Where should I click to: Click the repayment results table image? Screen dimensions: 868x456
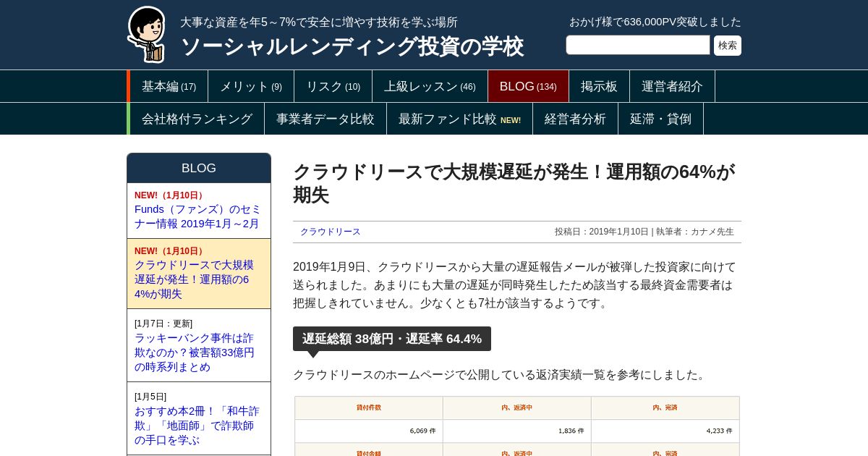pos(517,426)
